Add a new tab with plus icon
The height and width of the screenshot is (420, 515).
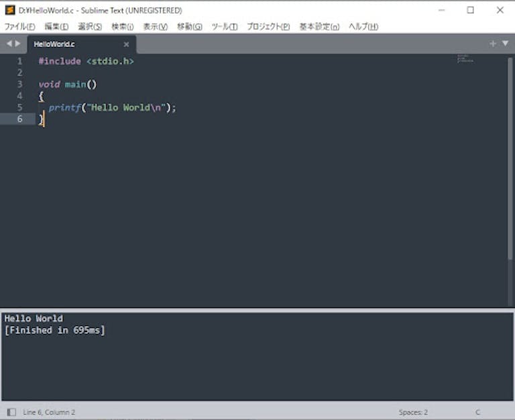(492, 44)
